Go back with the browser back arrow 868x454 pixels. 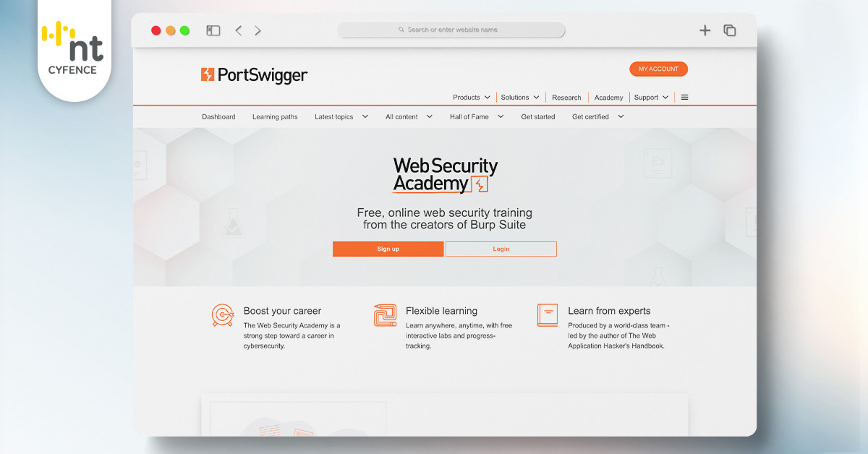pyautogui.click(x=238, y=30)
